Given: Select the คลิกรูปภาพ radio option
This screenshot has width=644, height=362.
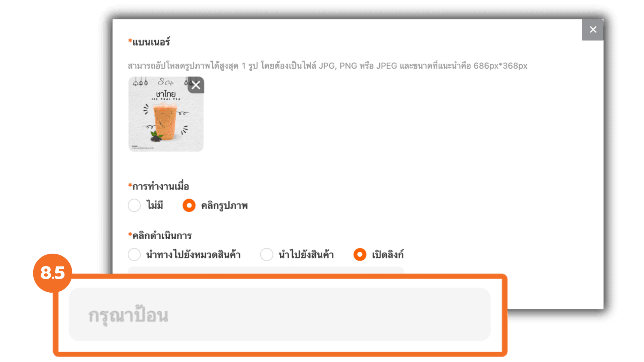Looking at the screenshot, I should point(189,205).
